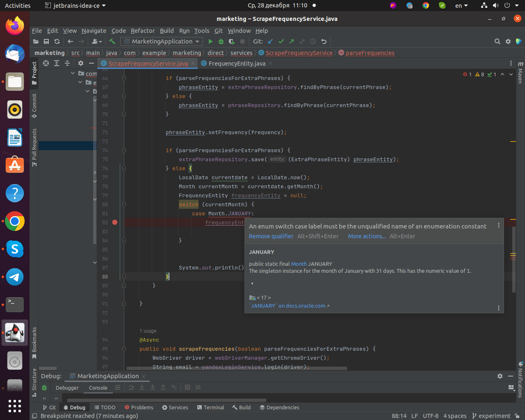
Task: Open the Tools menu
Action: pos(202,31)
